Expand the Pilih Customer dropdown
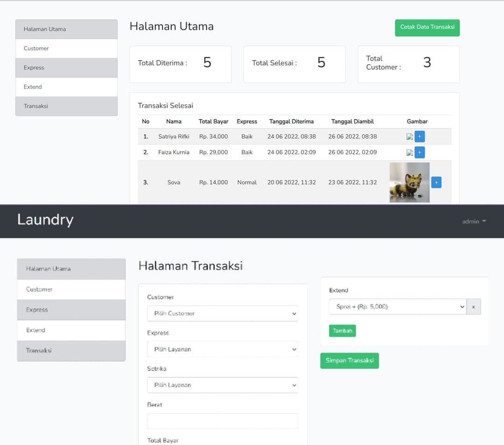 [222, 313]
